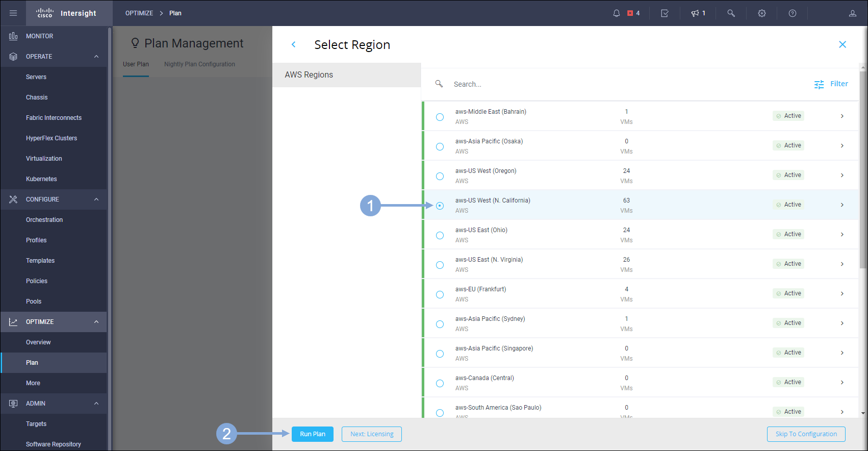Open the help question mark icon

point(793,13)
